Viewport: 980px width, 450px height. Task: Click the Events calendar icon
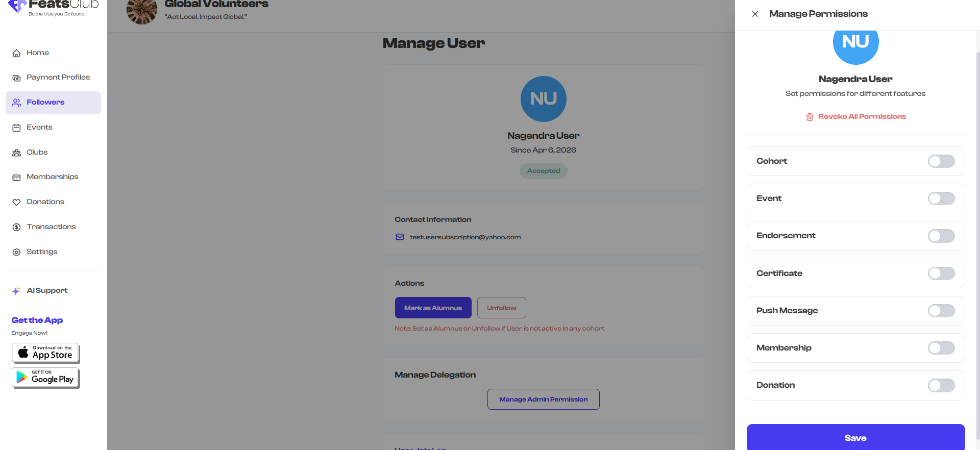16,128
